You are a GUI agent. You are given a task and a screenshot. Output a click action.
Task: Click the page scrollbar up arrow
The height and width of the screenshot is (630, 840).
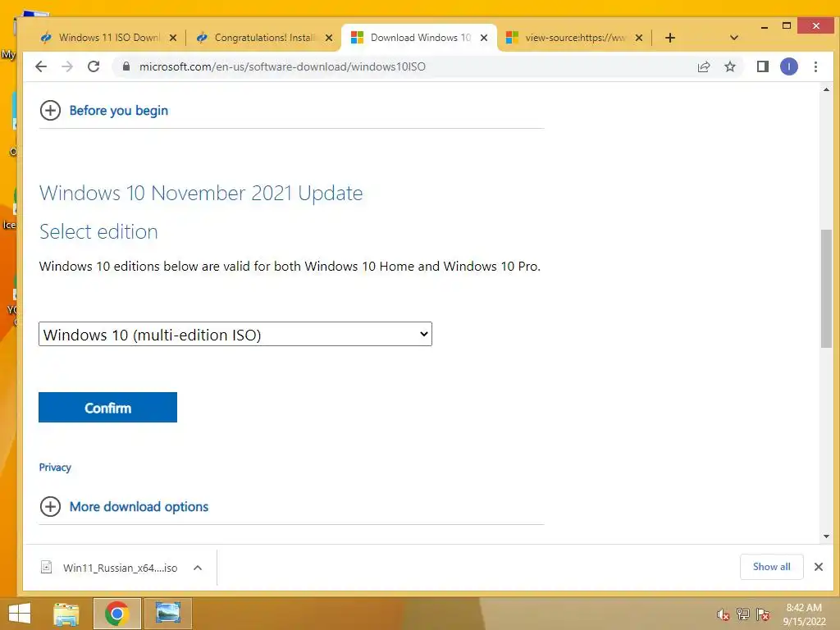(x=826, y=90)
